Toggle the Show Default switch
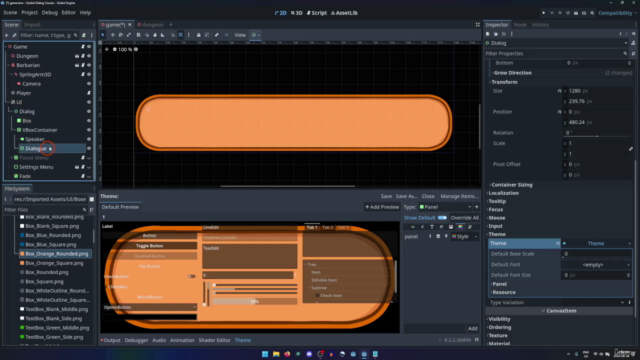This screenshot has height=360, width=640. 442,218
